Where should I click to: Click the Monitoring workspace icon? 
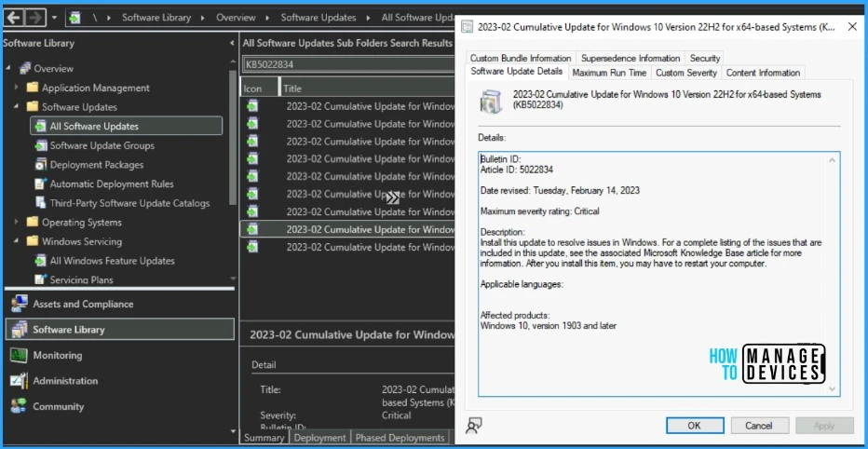pyautogui.click(x=19, y=355)
